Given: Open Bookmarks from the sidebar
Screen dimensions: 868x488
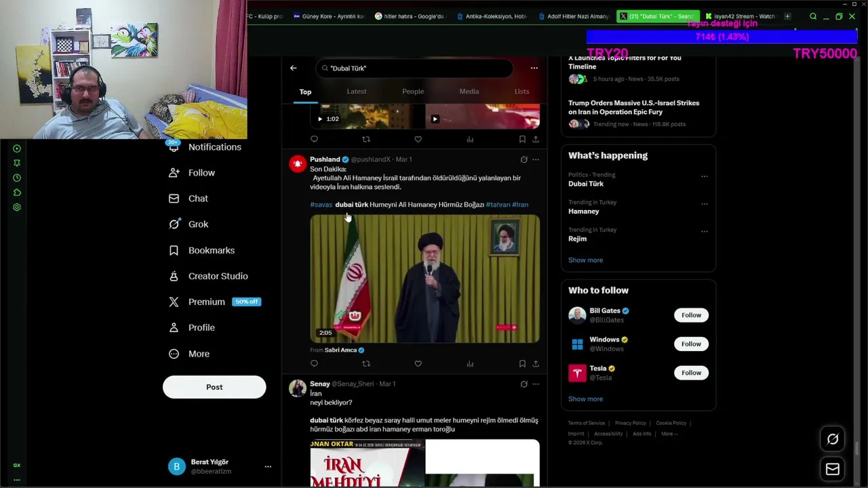Looking at the screenshot, I should pos(201,250).
